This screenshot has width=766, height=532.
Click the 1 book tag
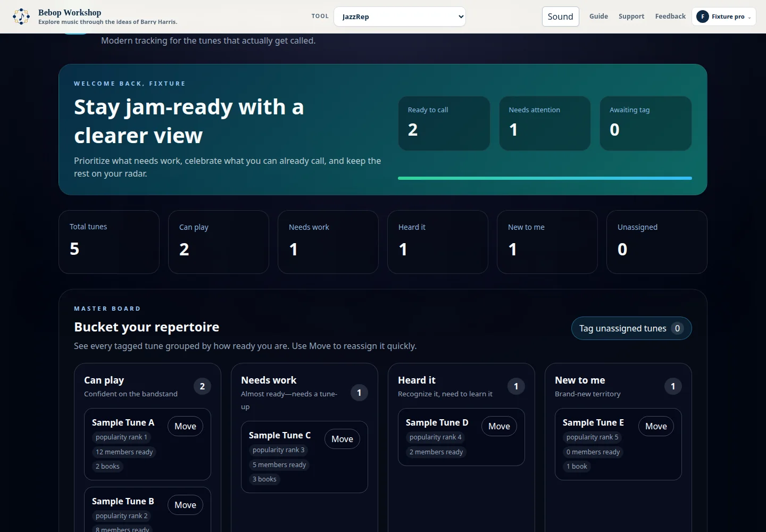pyautogui.click(x=577, y=467)
